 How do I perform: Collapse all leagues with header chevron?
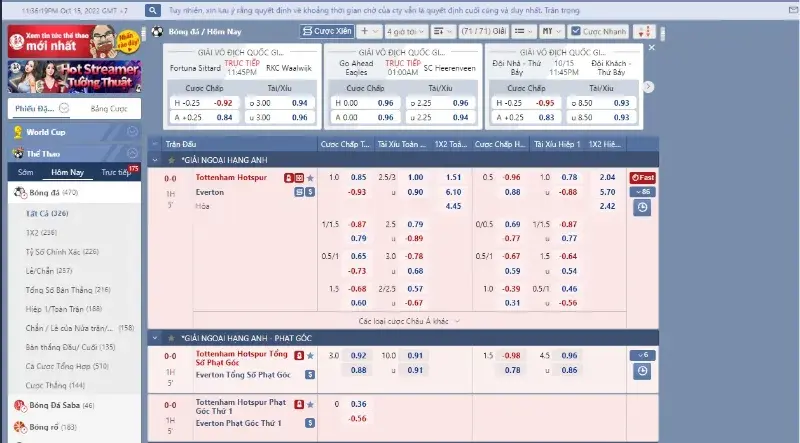coord(155,144)
